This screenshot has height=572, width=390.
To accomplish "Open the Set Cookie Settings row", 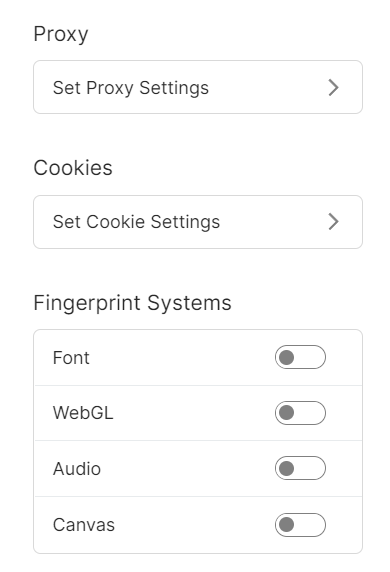I will coord(198,222).
